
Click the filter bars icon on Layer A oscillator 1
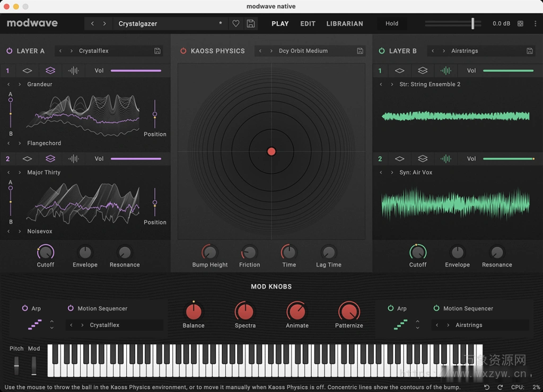(73, 70)
